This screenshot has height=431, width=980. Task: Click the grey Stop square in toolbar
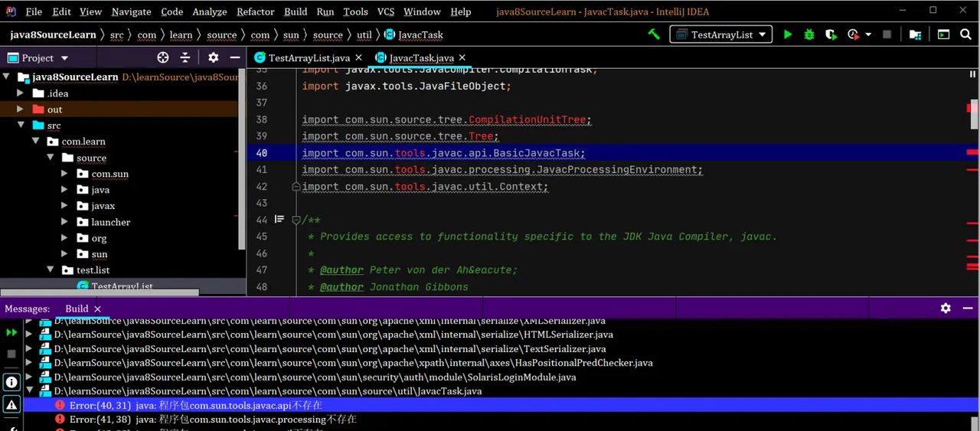point(887,34)
